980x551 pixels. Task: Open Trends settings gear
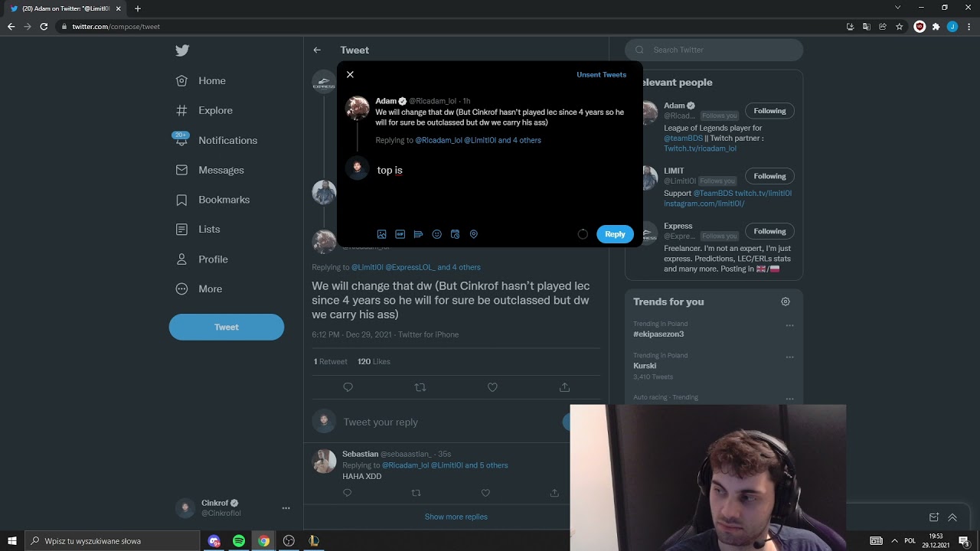point(785,302)
